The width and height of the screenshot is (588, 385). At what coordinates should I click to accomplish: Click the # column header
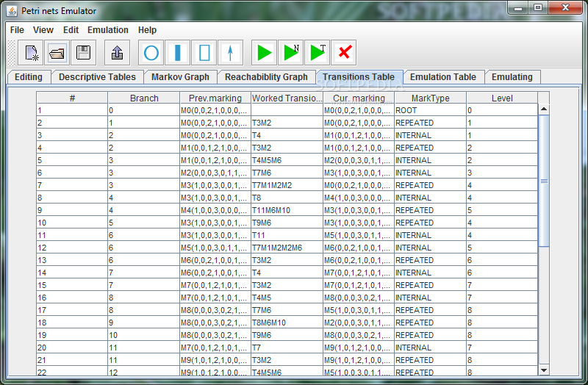(72, 98)
